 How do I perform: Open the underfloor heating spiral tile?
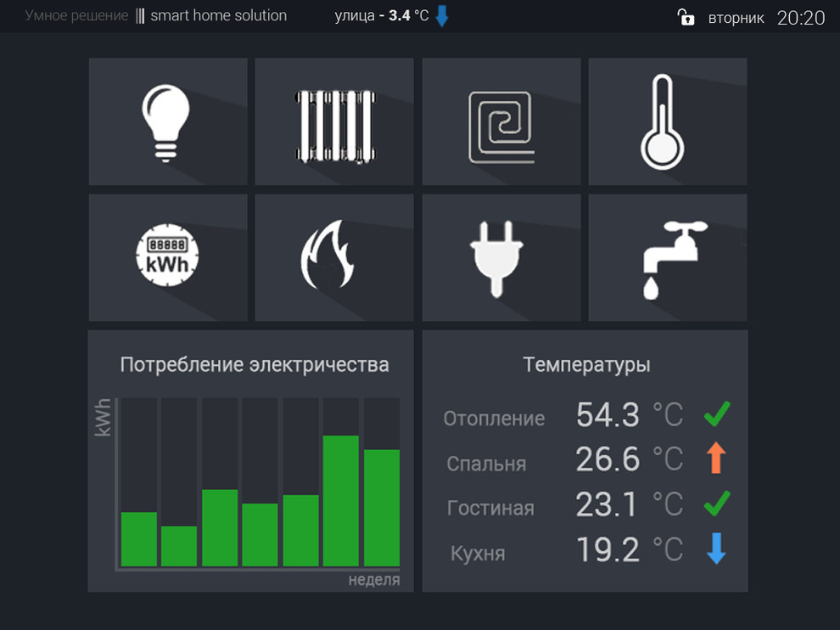pyautogui.click(x=501, y=121)
